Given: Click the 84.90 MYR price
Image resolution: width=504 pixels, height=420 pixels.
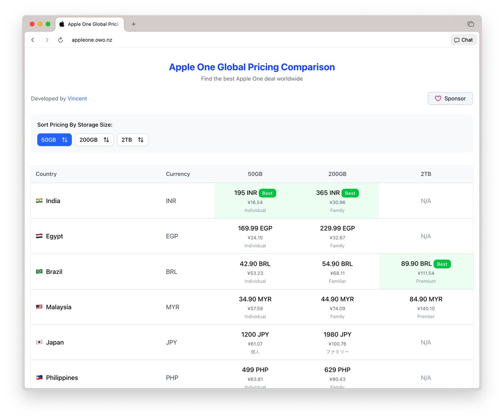Looking at the screenshot, I should pyautogui.click(x=426, y=299).
